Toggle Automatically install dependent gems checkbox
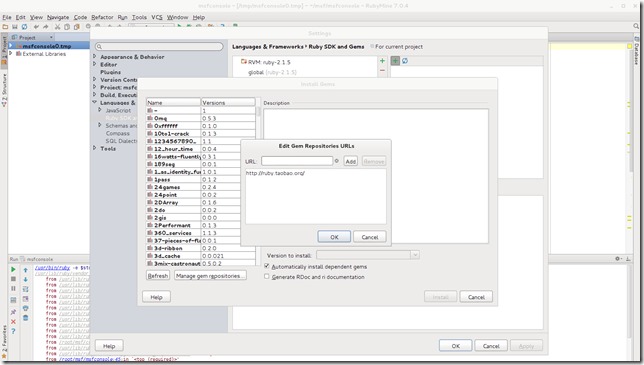The height and width of the screenshot is (365, 644). point(267,266)
